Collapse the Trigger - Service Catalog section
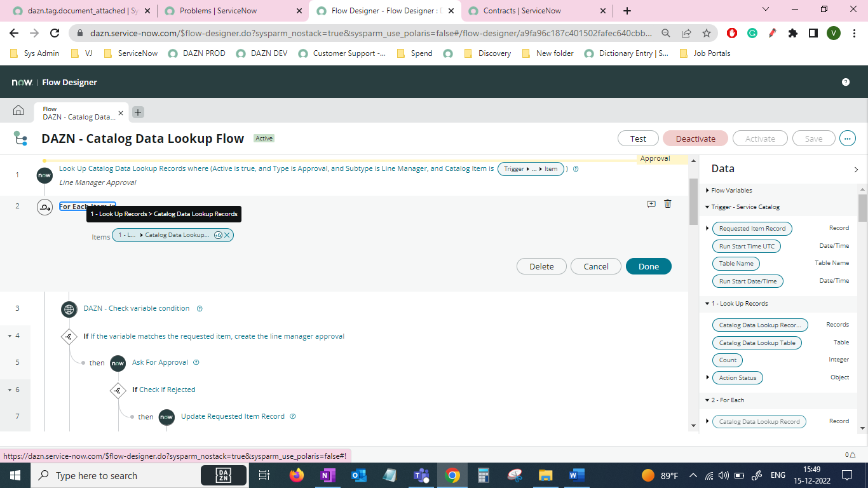The width and height of the screenshot is (868, 488). click(707, 207)
